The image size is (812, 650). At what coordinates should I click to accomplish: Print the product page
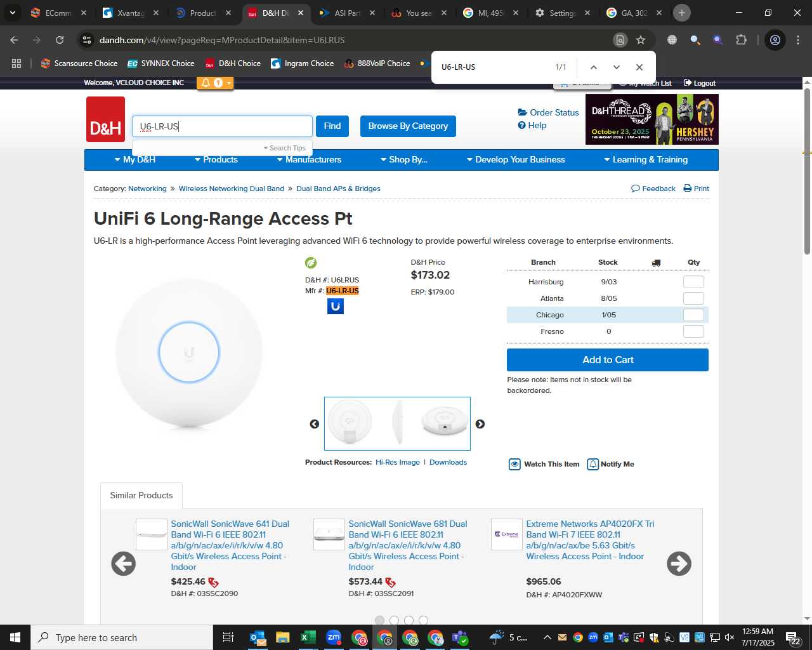(x=697, y=189)
